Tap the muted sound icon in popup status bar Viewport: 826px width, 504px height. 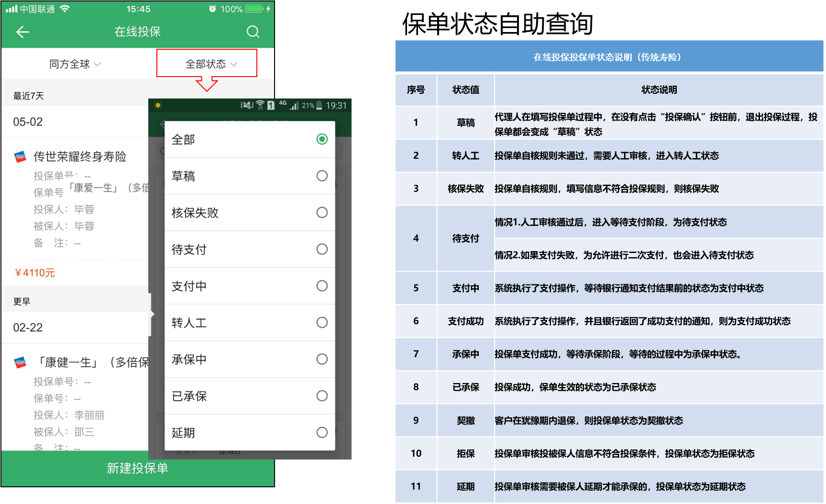coord(246,105)
